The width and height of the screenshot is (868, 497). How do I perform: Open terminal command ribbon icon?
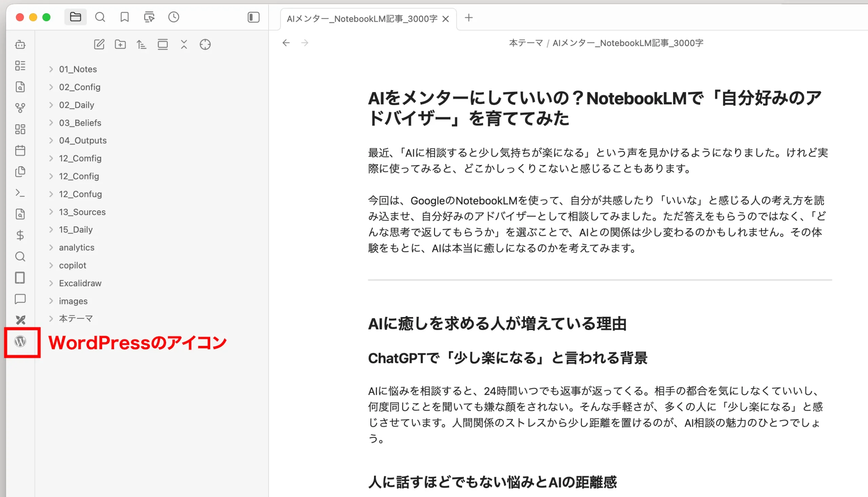[x=20, y=193]
